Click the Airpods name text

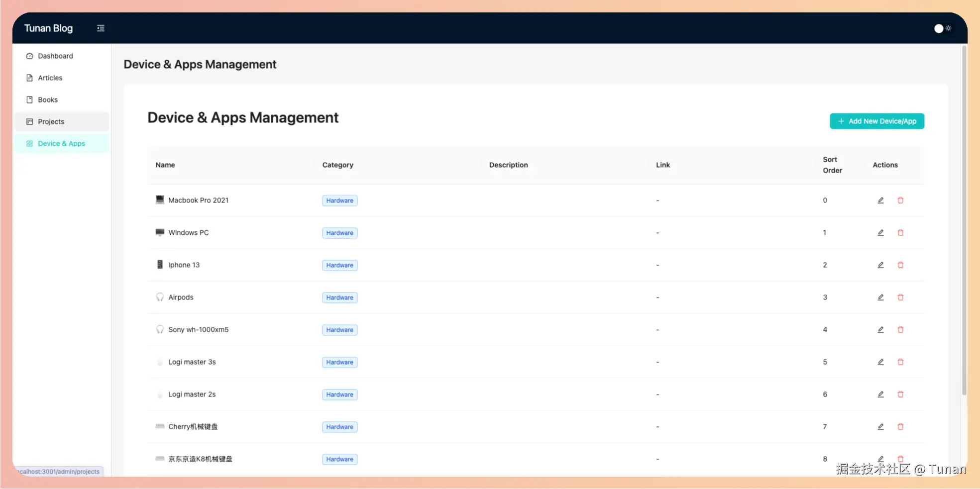[x=181, y=297]
